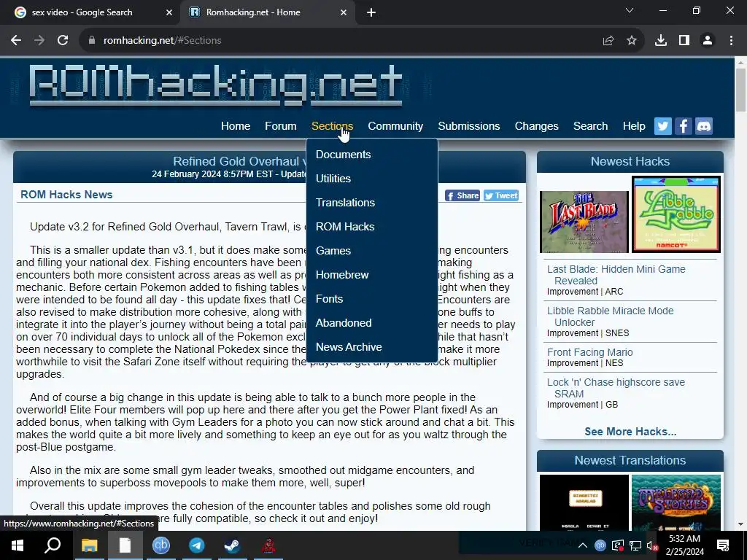Click the site lock icon in address bar
This screenshot has width=747, height=560.
point(92,41)
